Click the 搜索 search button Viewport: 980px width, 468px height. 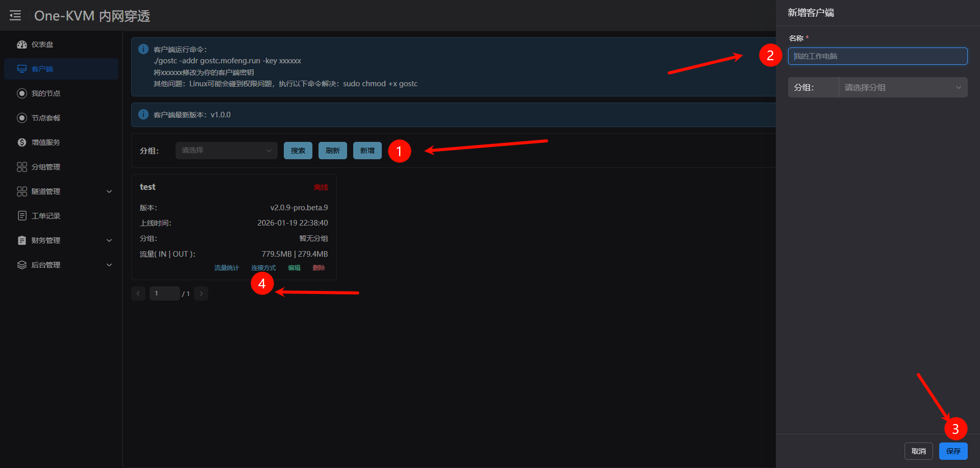298,151
